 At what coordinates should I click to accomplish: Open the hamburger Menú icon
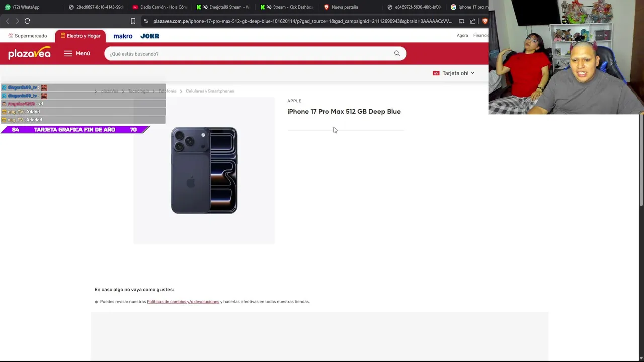click(x=68, y=53)
